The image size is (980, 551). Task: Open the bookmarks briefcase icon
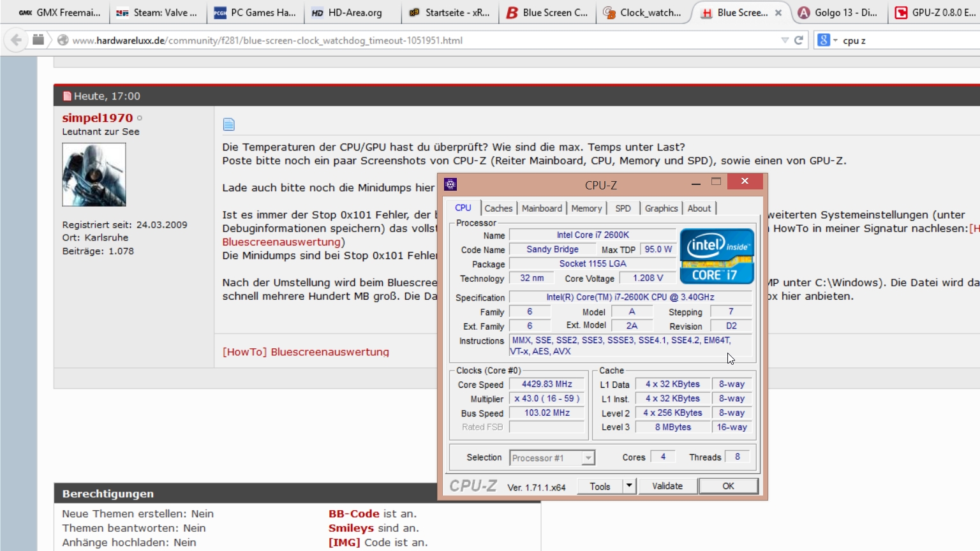[x=38, y=40]
